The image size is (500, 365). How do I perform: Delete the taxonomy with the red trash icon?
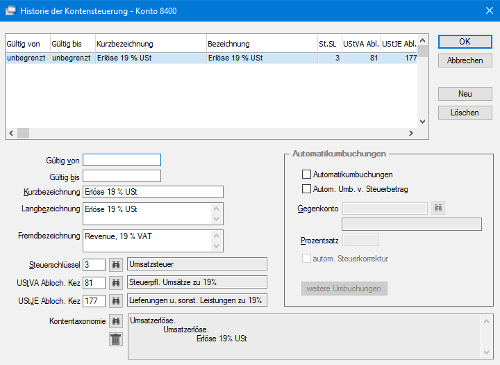[116, 339]
